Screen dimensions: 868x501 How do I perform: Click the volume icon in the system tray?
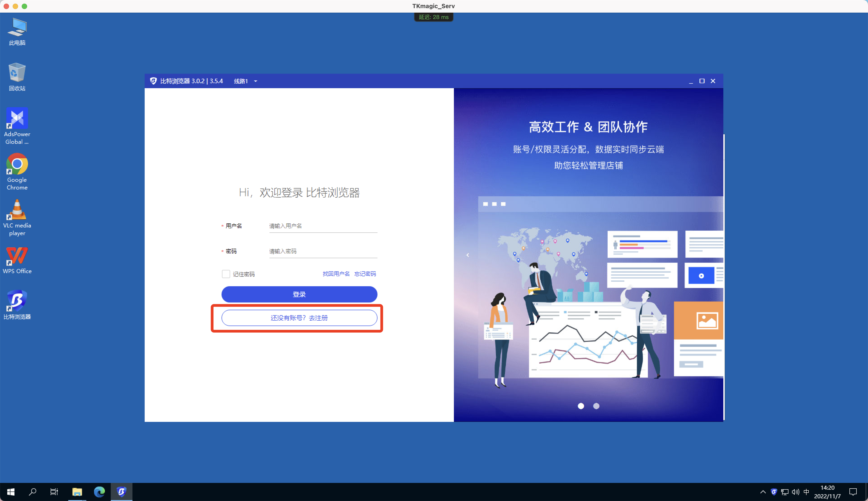(x=795, y=492)
